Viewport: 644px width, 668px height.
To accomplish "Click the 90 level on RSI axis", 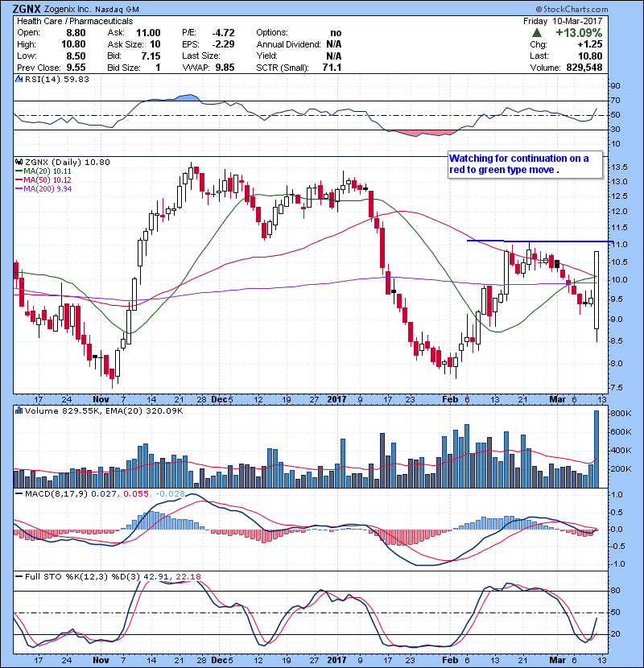I will [616, 86].
